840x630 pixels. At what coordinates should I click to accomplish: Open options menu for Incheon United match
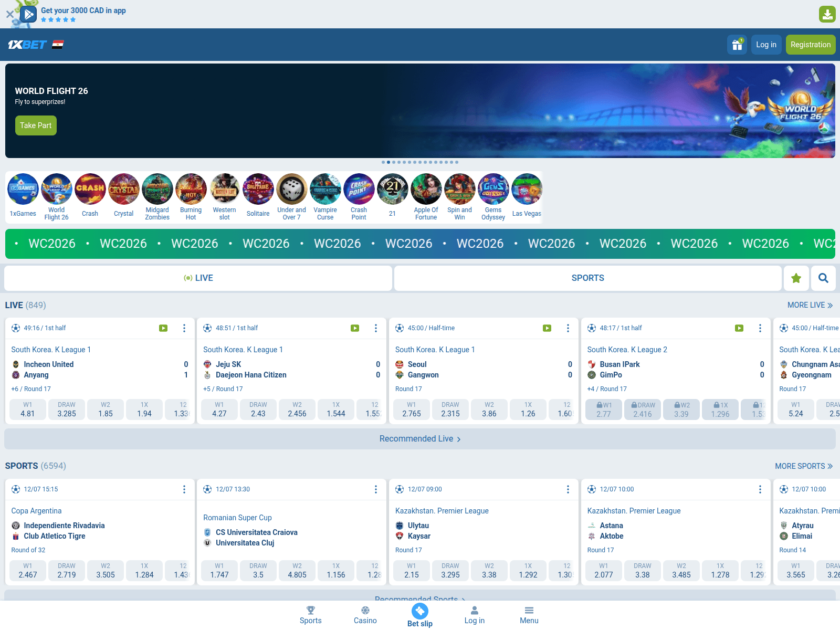(184, 328)
